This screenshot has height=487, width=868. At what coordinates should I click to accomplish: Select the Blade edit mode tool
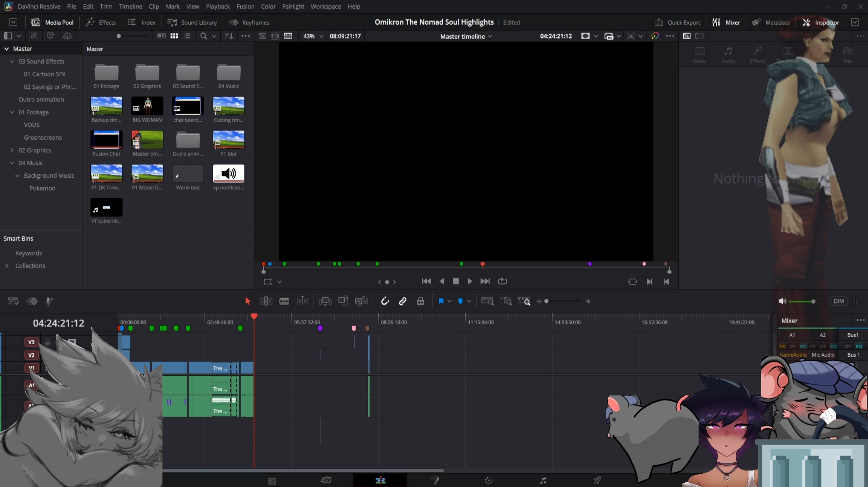(284, 301)
